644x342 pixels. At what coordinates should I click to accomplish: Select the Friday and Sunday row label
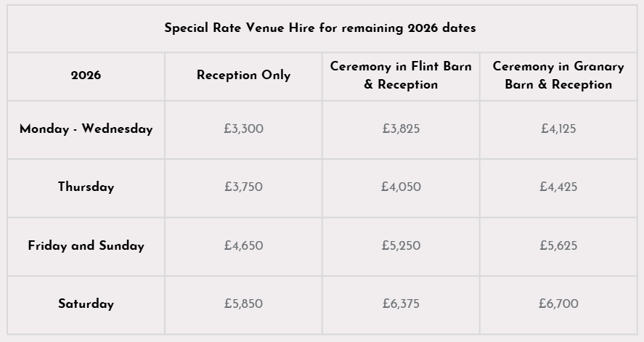(x=86, y=245)
